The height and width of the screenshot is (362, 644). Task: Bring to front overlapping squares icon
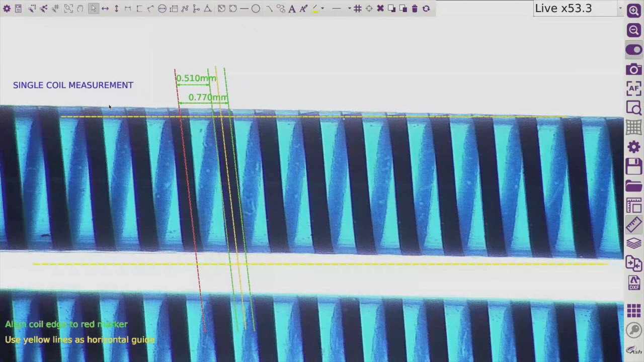tap(391, 9)
